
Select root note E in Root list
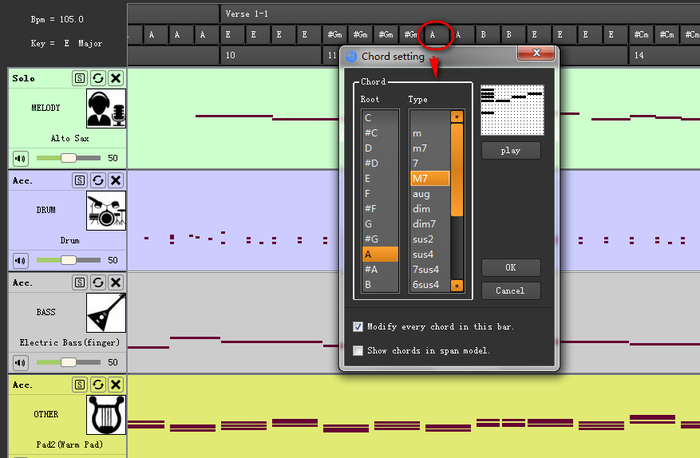coord(380,179)
